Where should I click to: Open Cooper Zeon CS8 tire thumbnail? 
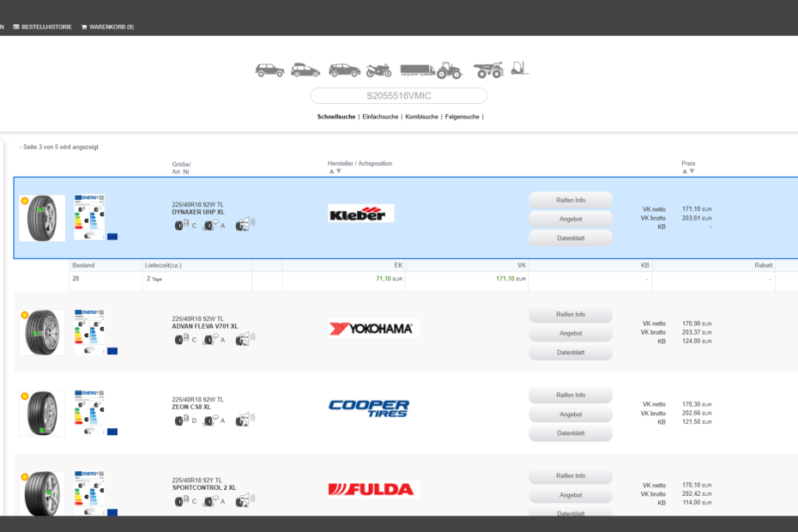point(42,413)
